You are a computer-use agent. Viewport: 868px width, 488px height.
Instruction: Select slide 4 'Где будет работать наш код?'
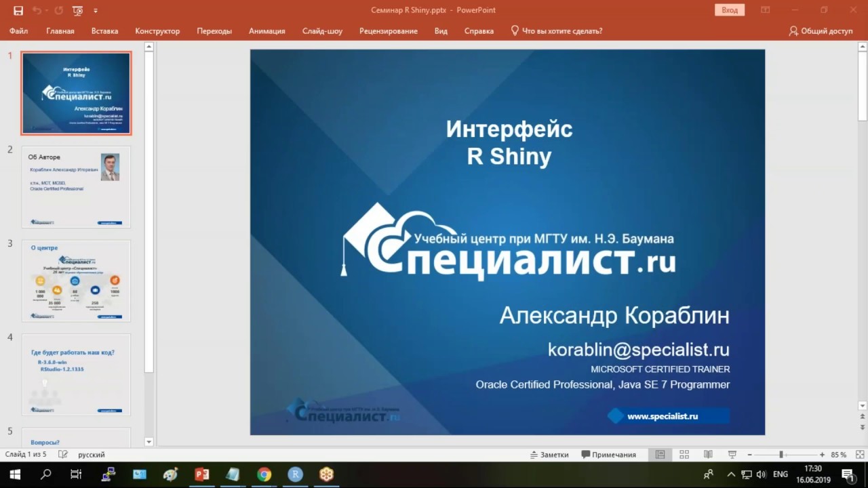click(x=77, y=374)
